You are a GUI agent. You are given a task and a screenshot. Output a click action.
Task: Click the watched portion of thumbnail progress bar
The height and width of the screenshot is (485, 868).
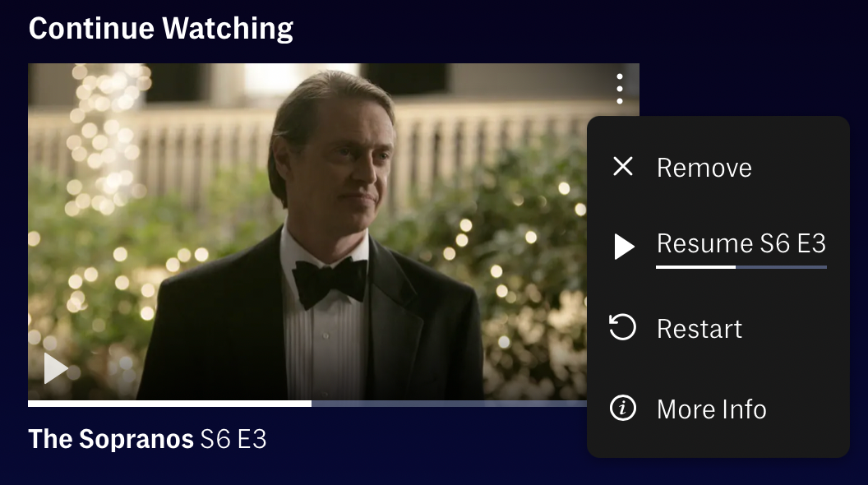(170, 404)
